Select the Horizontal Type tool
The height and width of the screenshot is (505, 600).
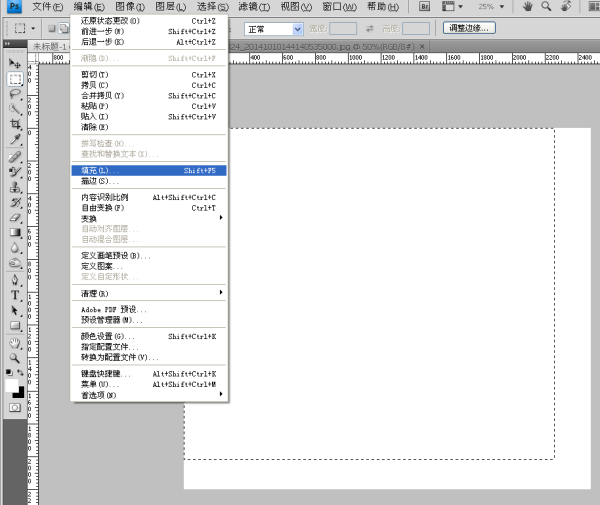(x=15, y=295)
